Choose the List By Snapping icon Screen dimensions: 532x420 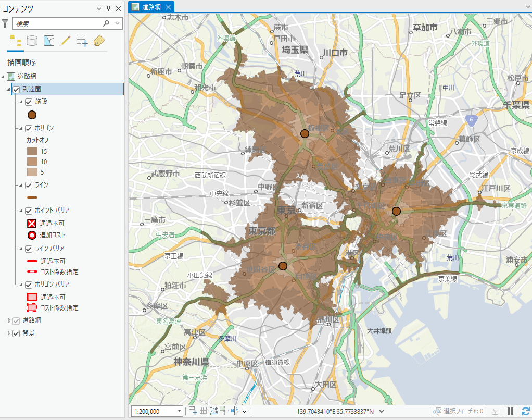tap(82, 41)
